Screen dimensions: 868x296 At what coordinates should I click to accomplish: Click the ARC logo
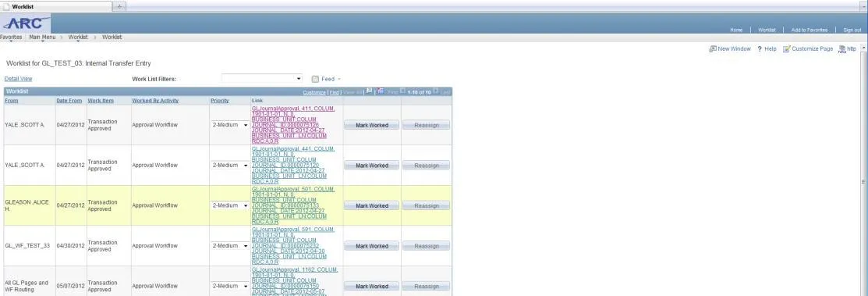pyautogui.click(x=26, y=24)
